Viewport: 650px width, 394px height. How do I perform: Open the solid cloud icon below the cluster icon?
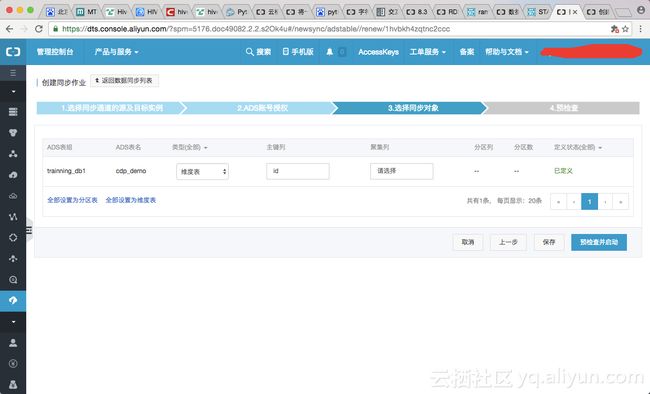[13, 175]
